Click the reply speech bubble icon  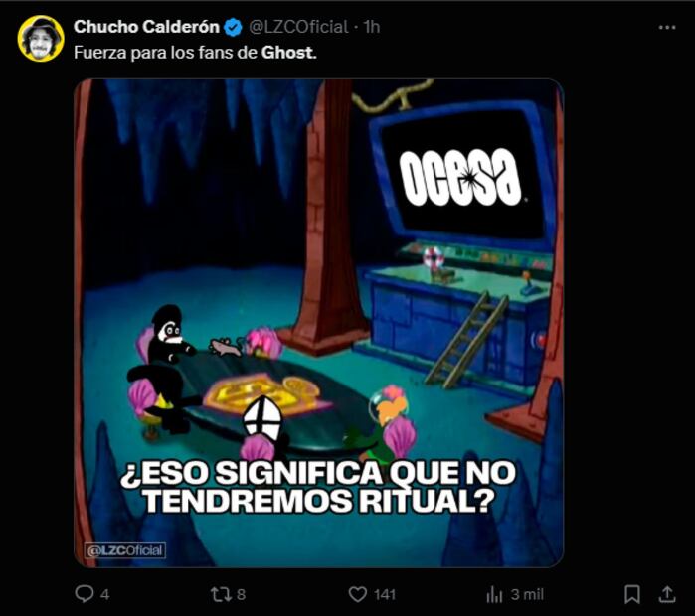tap(84, 594)
